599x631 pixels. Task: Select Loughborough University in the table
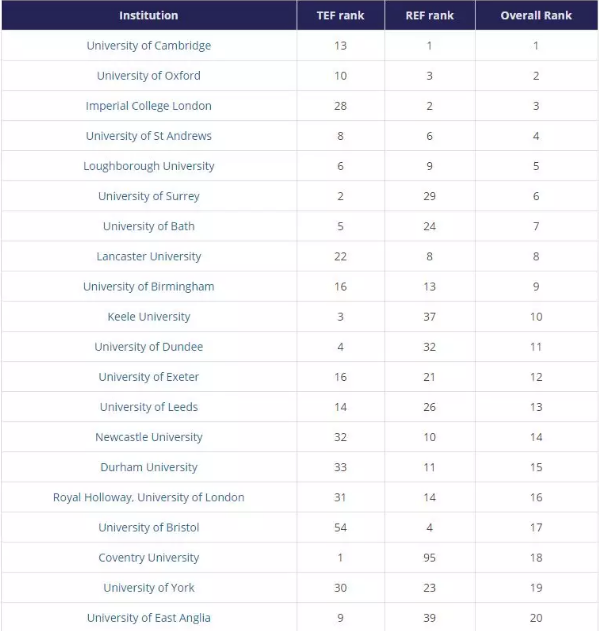coord(149,166)
